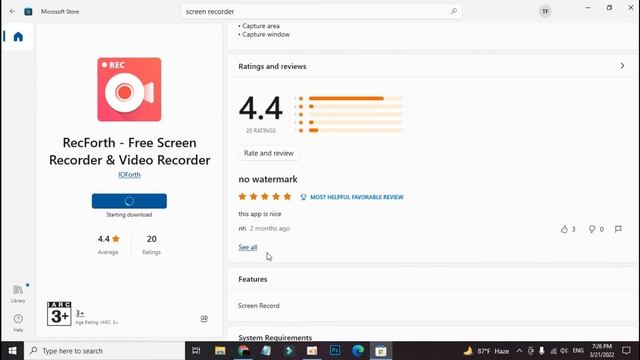Image resolution: width=640 pixels, height=360 pixels.
Task: Open the Help section in sidebar
Action: pos(18,322)
